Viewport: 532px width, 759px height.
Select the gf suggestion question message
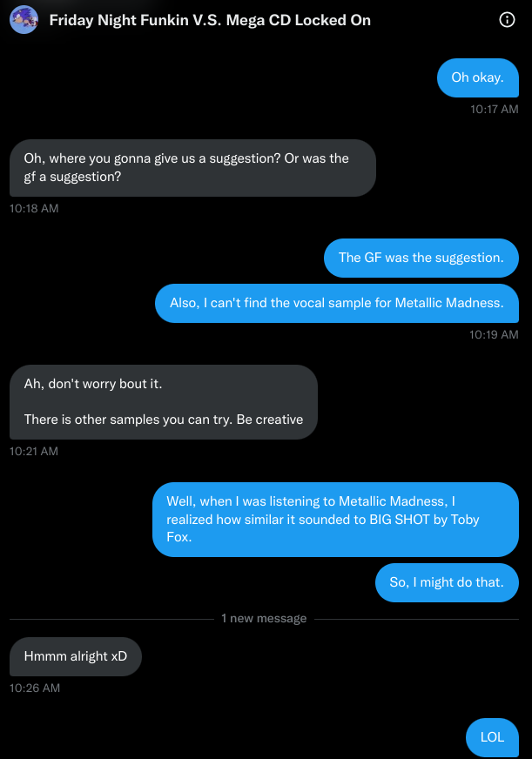[192, 168]
